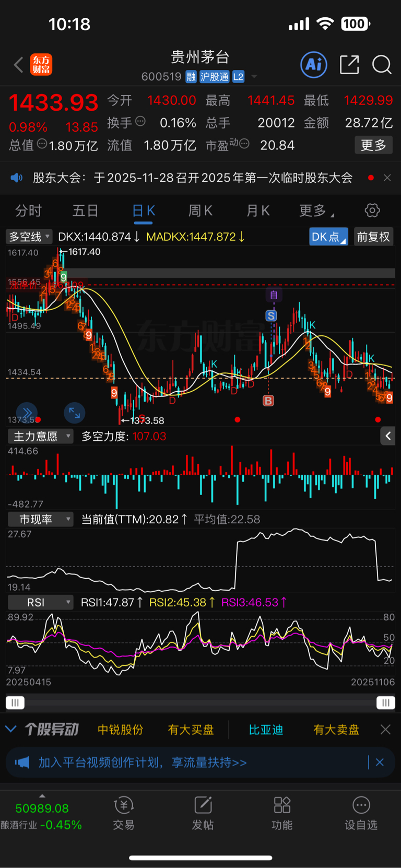Tap the back arrow icon
The height and width of the screenshot is (868, 401).
click(x=19, y=65)
